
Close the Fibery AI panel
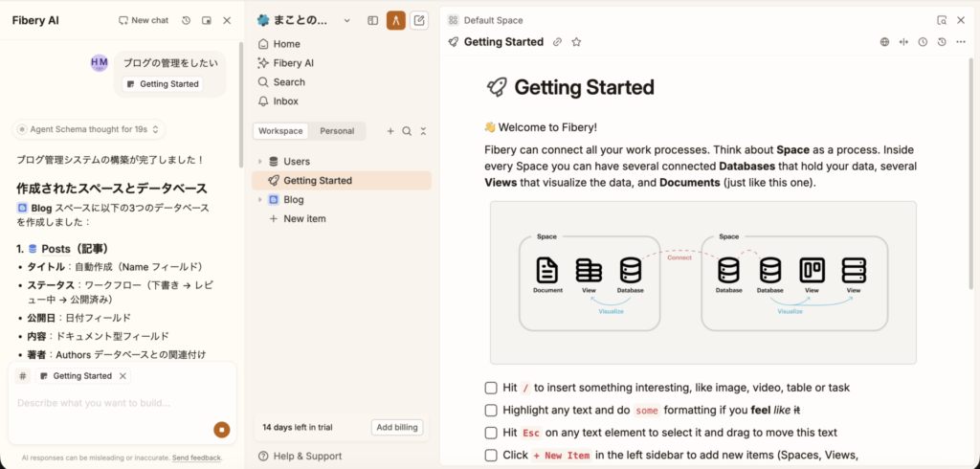(227, 21)
